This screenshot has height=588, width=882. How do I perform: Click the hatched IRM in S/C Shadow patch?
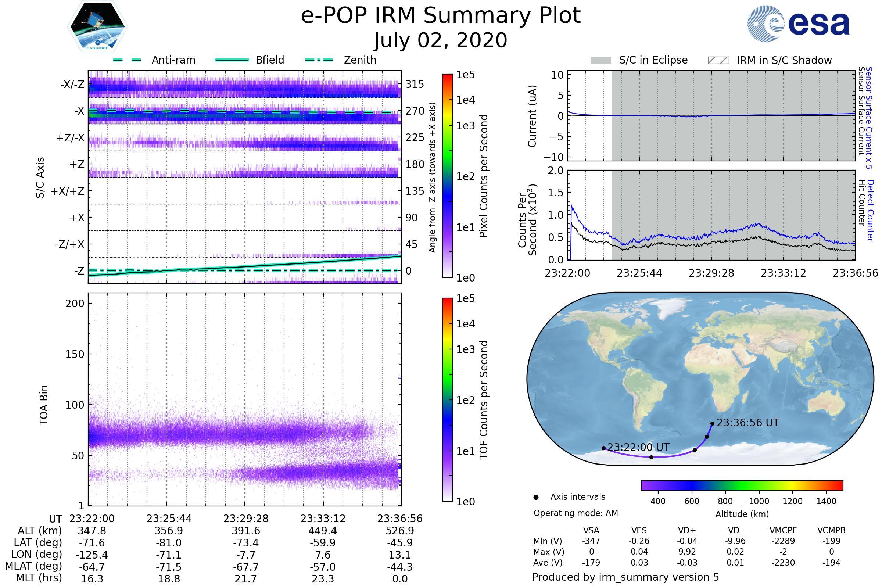click(x=718, y=60)
